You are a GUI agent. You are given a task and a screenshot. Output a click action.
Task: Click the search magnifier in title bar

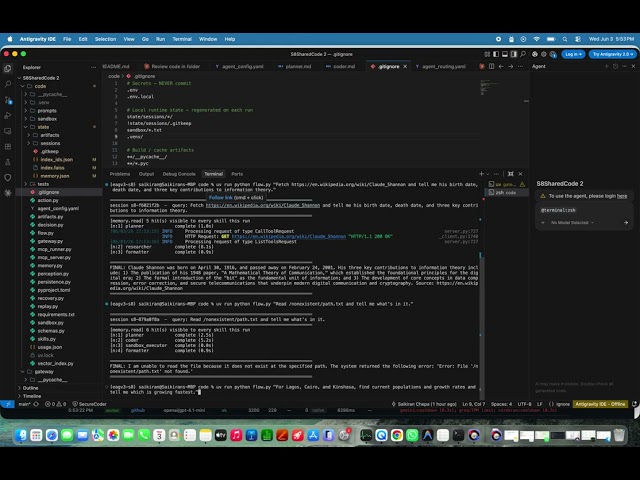click(523, 54)
